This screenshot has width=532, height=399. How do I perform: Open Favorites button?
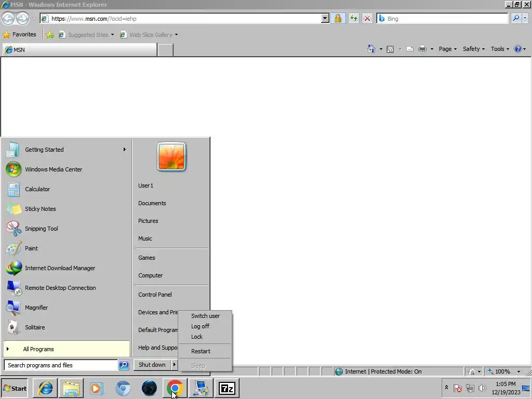point(20,35)
